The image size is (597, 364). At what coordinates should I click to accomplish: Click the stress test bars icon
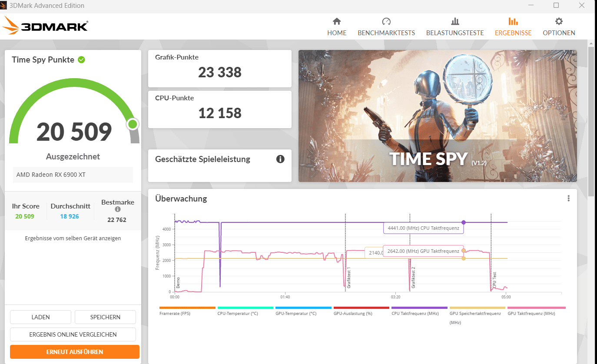(455, 21)
